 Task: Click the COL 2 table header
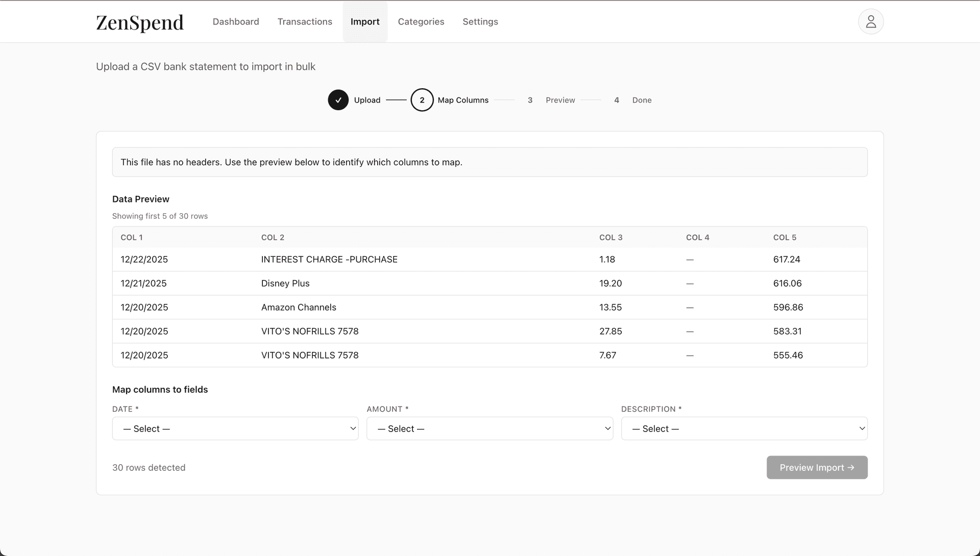tap(273, 237)
